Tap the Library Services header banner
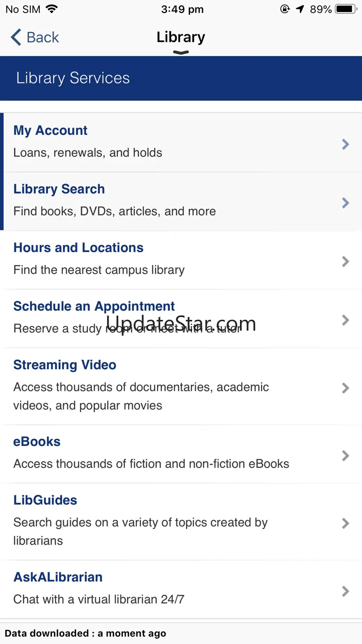The image size is (362, 644). (181, 78)
